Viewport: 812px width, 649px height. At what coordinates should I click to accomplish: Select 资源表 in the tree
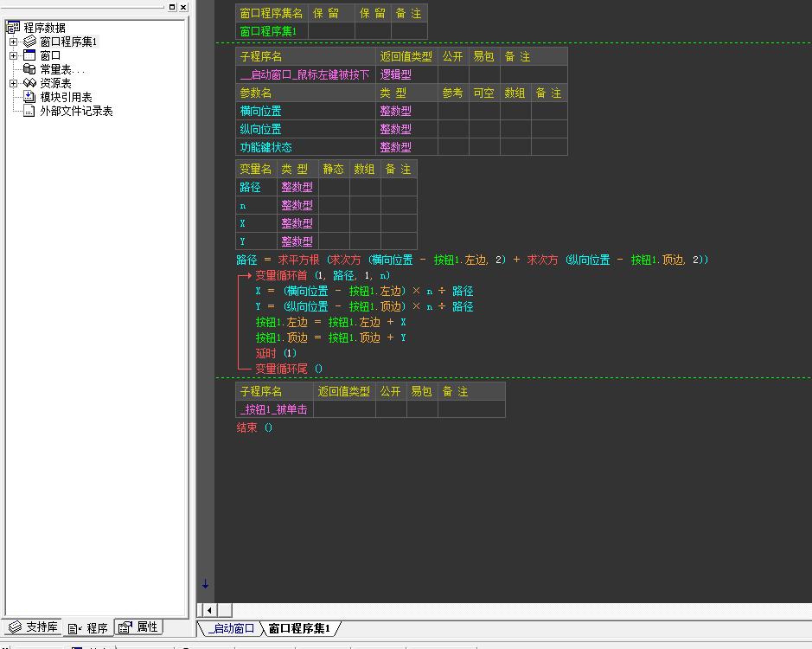pos(55,83)
